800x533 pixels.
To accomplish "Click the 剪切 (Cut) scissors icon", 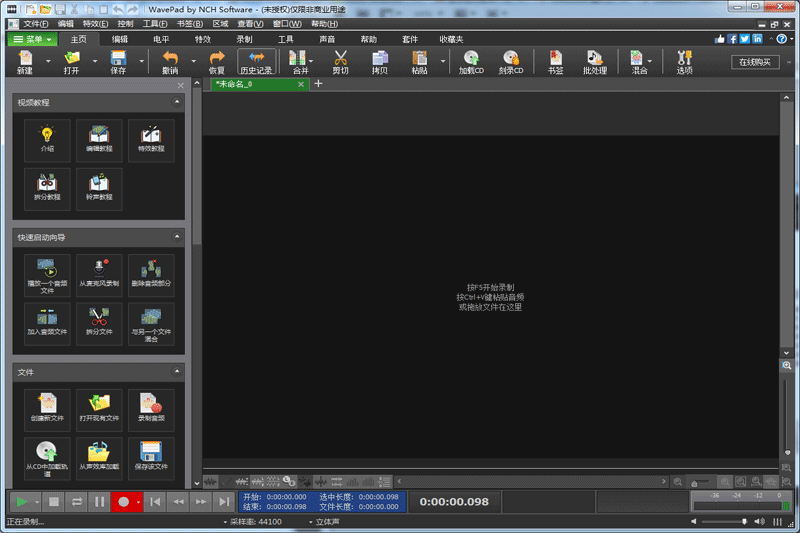I will tap(340, 62).
